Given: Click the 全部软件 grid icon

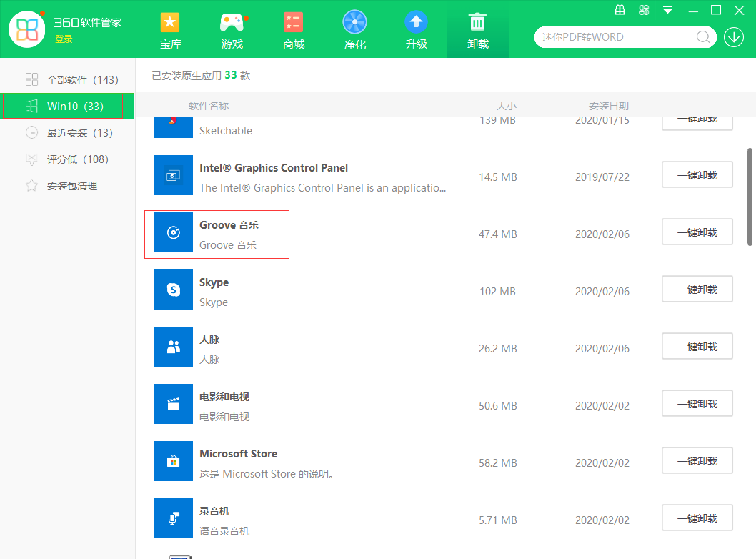Looking at the screenshot, I should [x=32, y=79].
